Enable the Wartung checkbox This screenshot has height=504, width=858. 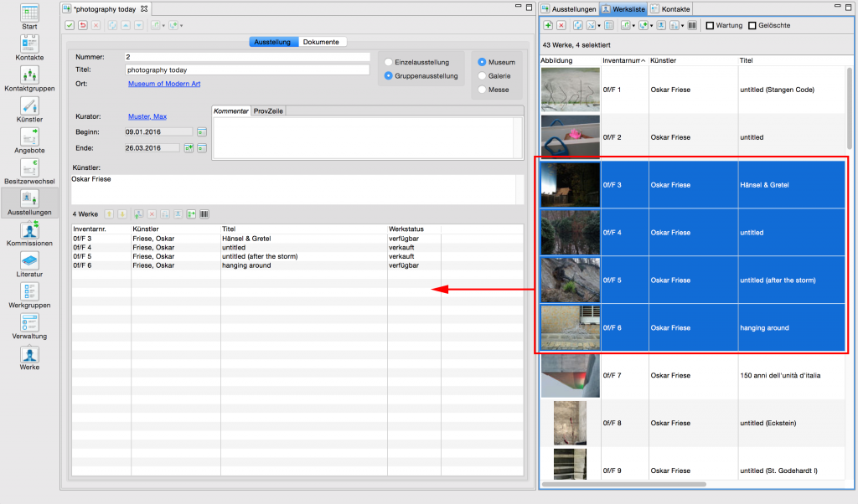(x=710, y=26)
